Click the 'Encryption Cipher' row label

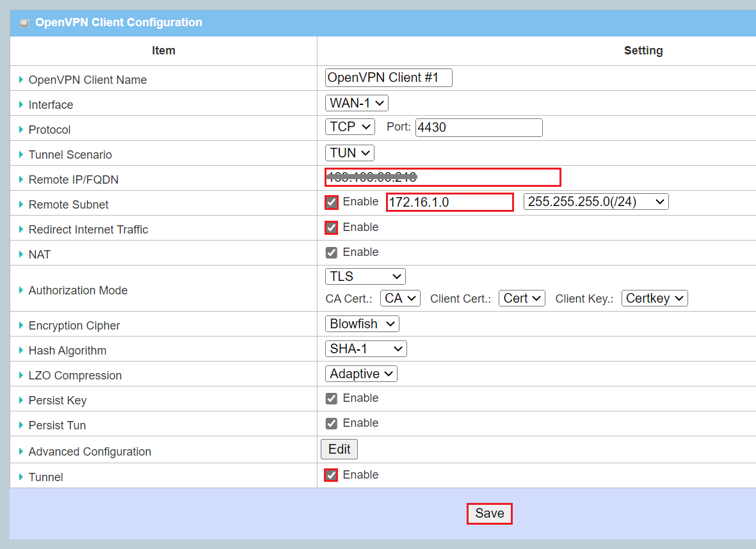(x=74, y=326)
